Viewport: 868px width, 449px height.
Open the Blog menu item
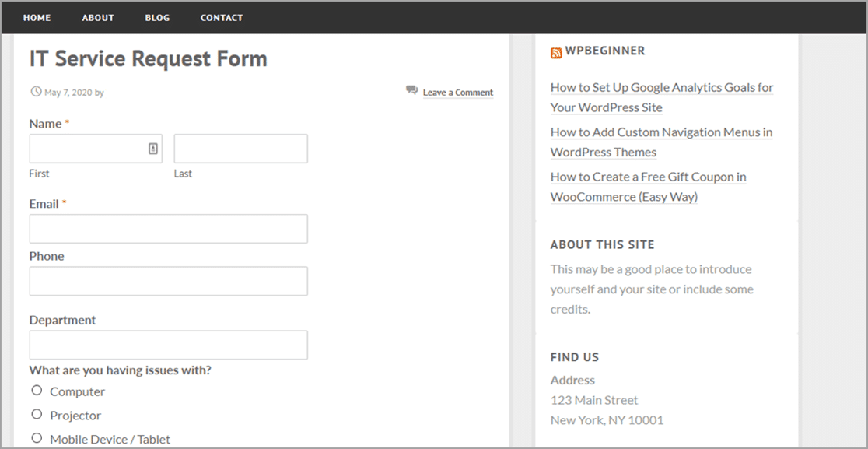pyautogui.click(x=157, y=18)
